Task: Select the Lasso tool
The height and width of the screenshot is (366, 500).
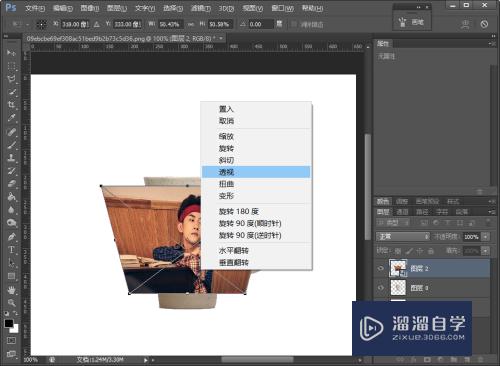Action: (11, 79)
